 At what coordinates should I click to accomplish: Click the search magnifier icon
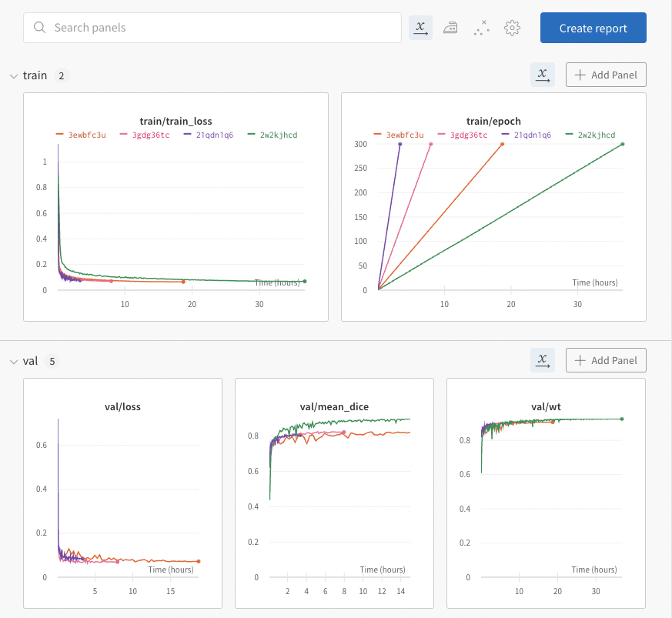click(x=39, y=28)
